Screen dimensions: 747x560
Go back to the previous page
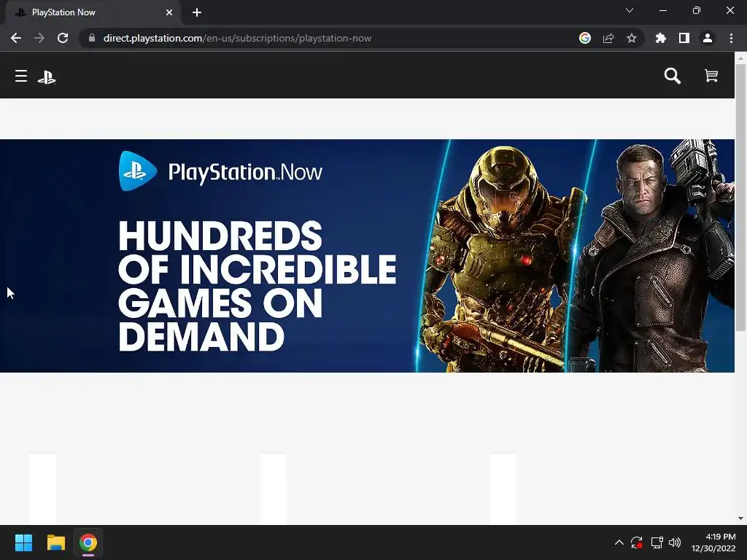pos(16,38)
